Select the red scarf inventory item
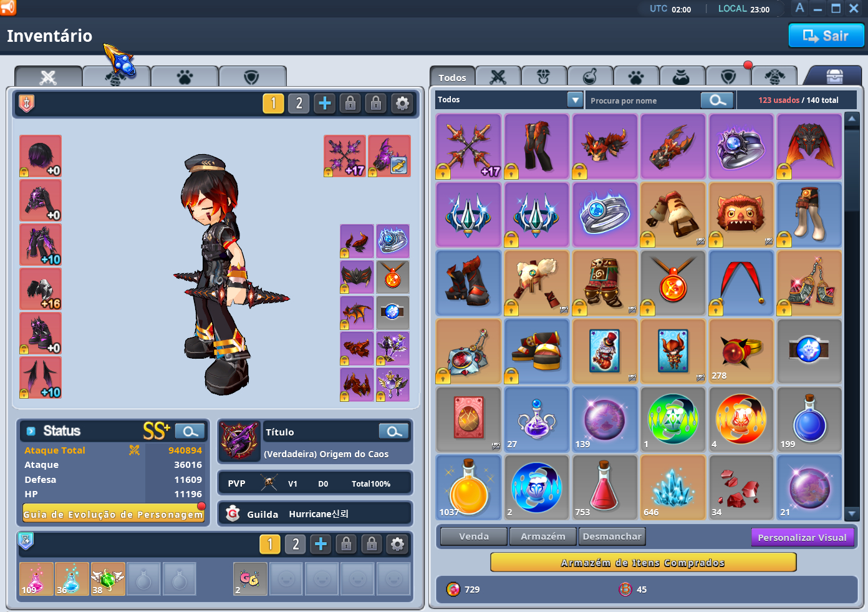Image resolution: width=868 pixels, height=612 pixels. [x=741, y=283]
